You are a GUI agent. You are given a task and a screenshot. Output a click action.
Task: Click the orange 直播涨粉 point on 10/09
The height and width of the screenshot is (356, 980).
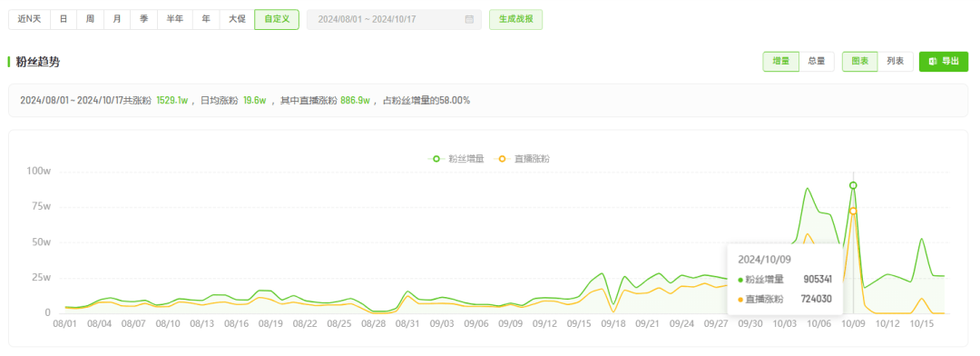coord(852,211)
